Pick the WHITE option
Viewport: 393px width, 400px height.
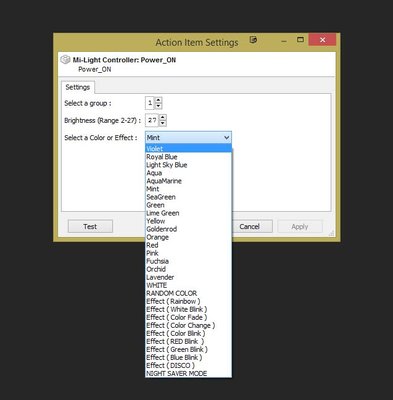coord(188,285)
